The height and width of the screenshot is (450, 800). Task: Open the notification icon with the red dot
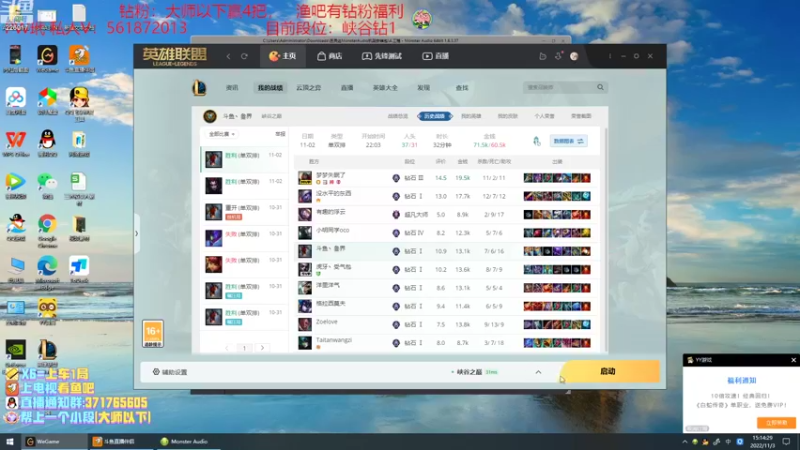click(x=558, y=56)
